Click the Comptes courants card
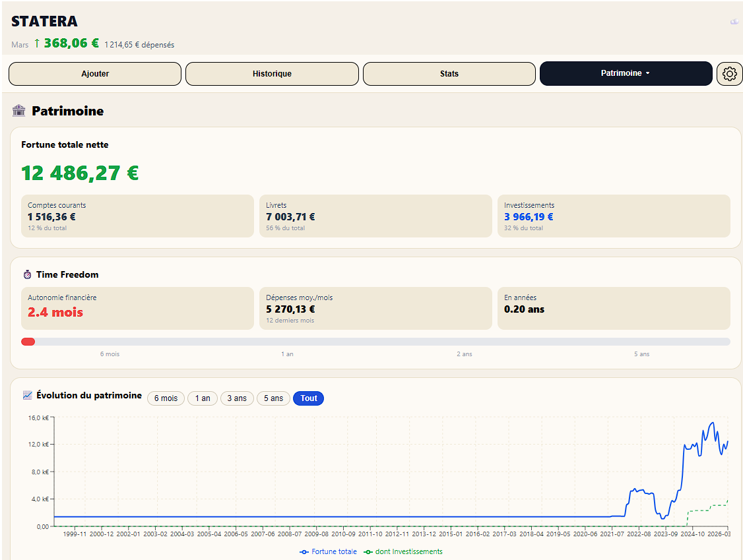Screen dimensions: 743x560 [137, 216]
